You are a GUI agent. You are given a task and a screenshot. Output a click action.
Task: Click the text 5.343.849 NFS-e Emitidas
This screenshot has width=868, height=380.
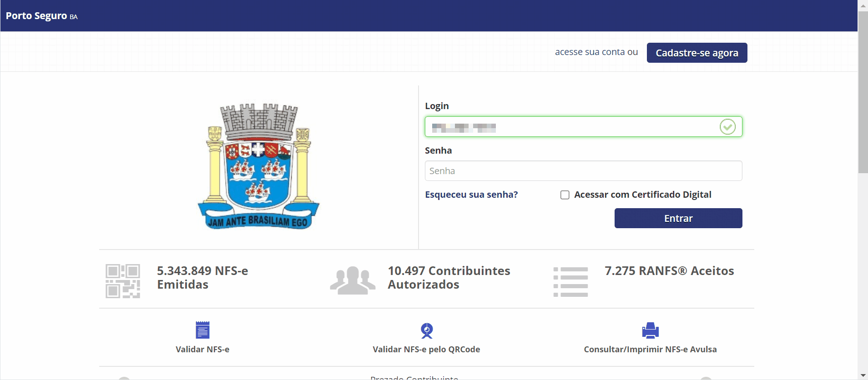pyautogui.click(x=202, y=278)
